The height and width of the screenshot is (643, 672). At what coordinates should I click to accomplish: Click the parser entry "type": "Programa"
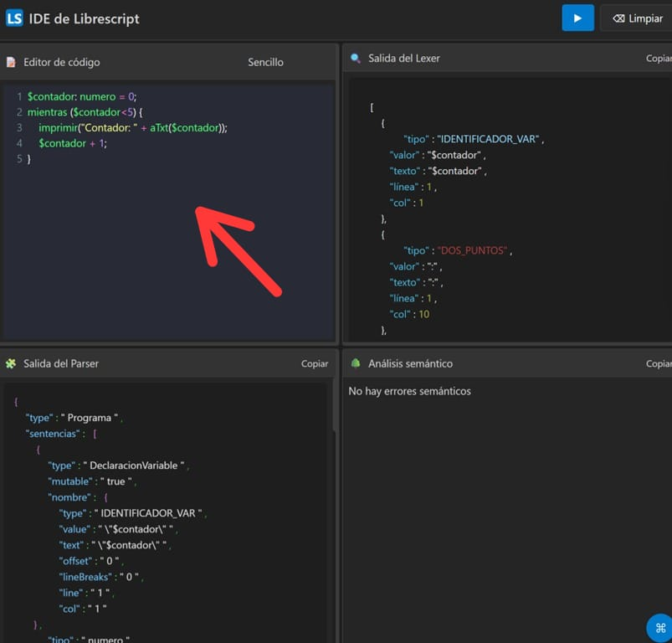(x=74, y=418)
